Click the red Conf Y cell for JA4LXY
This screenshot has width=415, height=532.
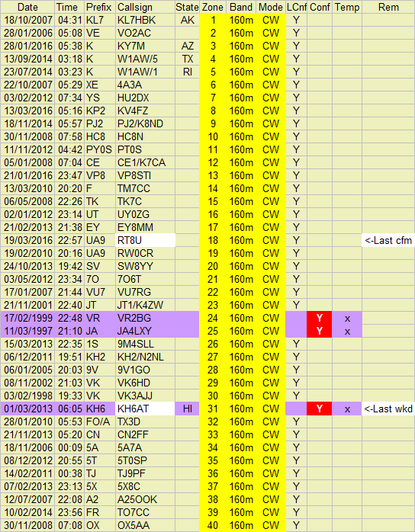(x=319, y=331)
